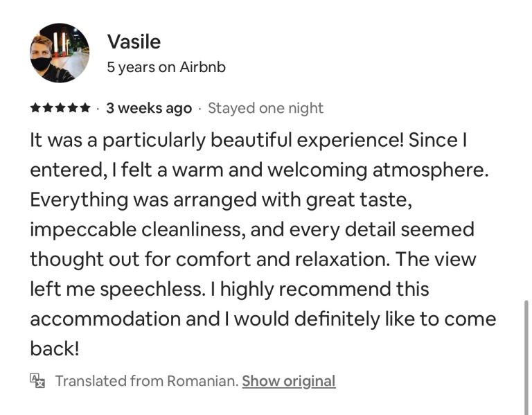Open the reviewer name Vasile
The width and height of the screenshot is (532, 415).
tap(134, 42)
